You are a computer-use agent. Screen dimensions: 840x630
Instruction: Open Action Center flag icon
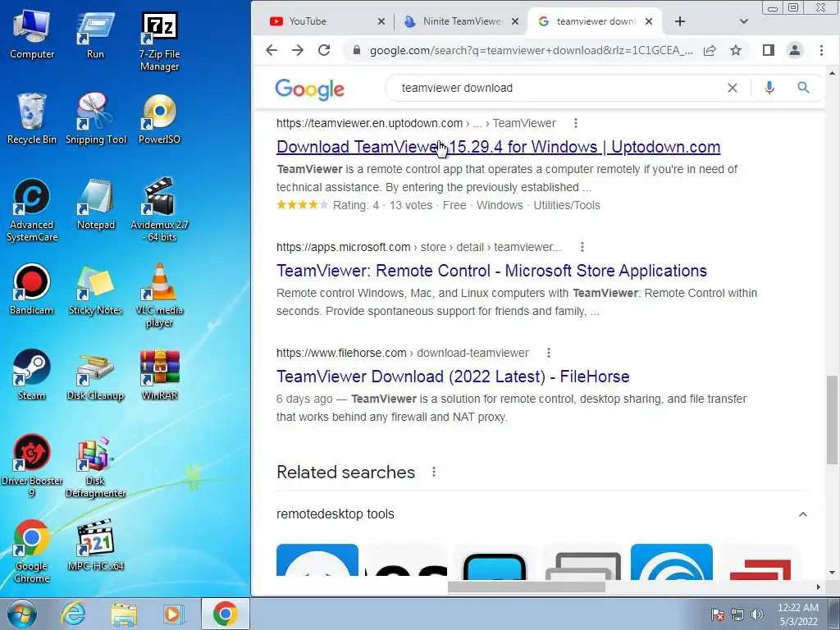click(x=718, y=614)
